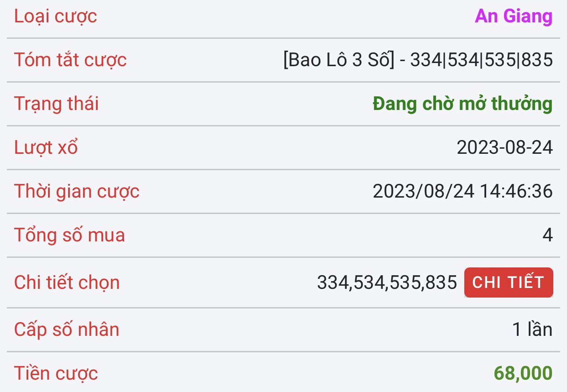This screenshot has width=567, height=392.
Task: Click the Lượt xổ label
Action: tap(46, 148)
